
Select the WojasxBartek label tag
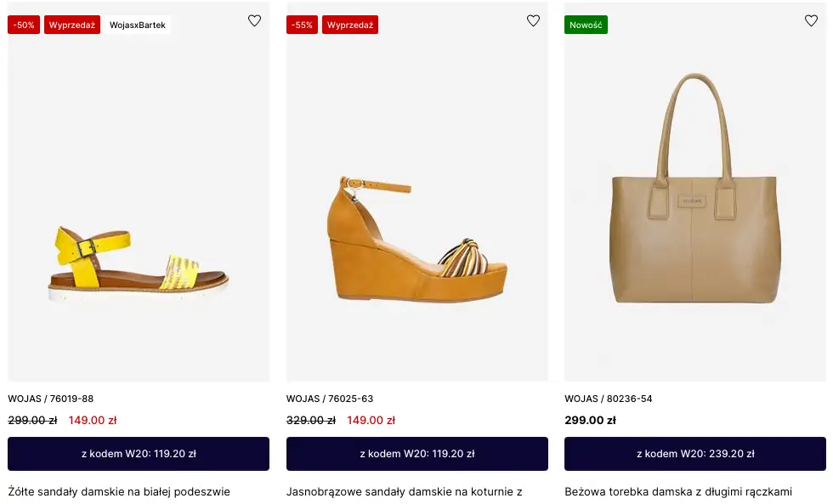click(x=138, y=25)
